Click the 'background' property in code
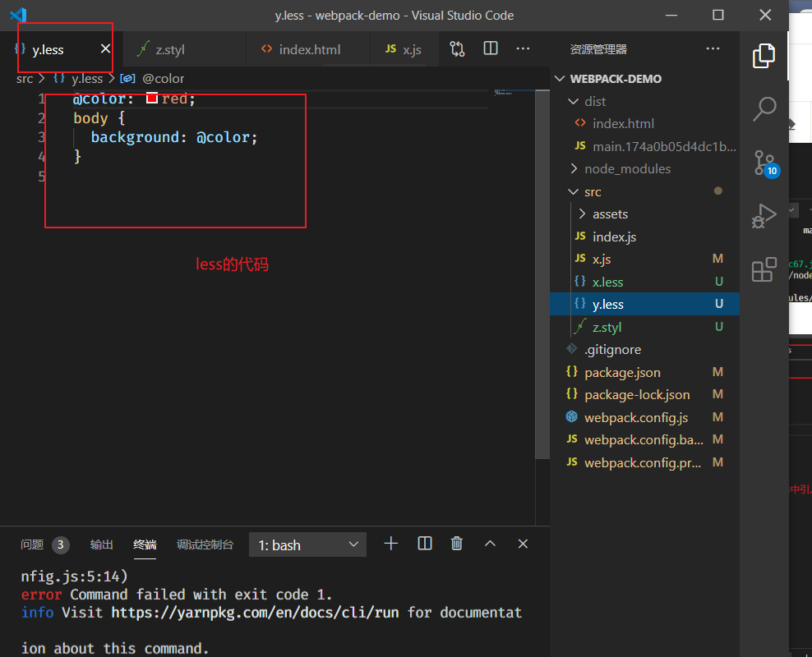Image resolution: width=812 pixels, height=657 pixels. pos(135,137)
